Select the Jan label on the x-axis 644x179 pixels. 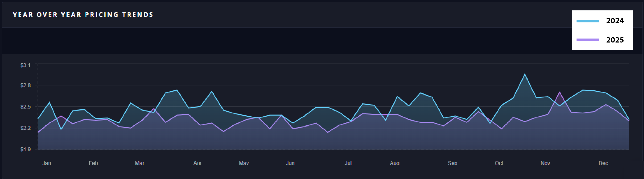coord(47,163)
